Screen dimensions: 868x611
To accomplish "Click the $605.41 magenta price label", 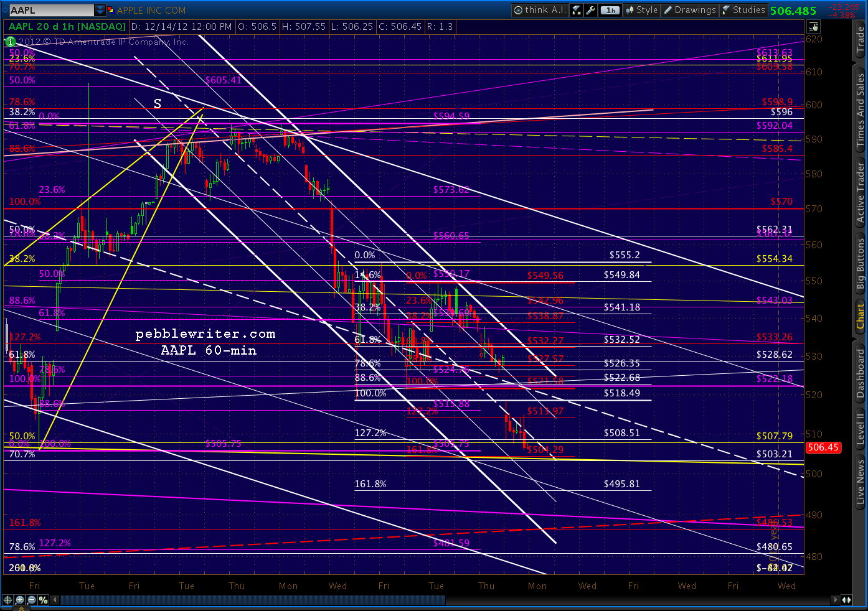I will pyautogui.click(x=223, y=80).
